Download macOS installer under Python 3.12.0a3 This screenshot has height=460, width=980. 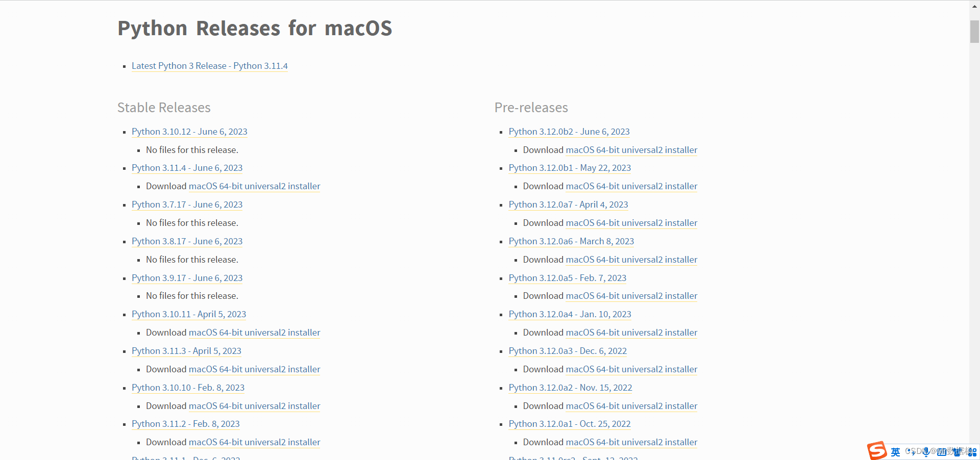631,369
